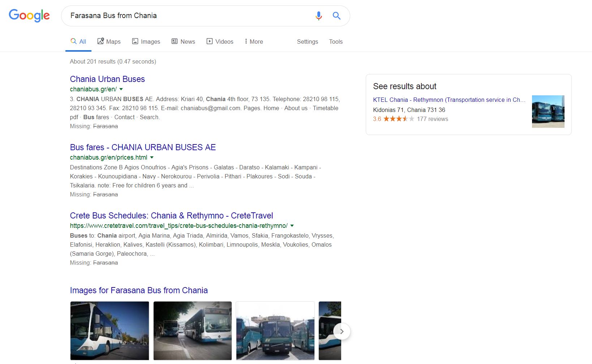
Task: Open Bus fares - CHANIA URBAN BUSES AE
Action: click(143, 147)
